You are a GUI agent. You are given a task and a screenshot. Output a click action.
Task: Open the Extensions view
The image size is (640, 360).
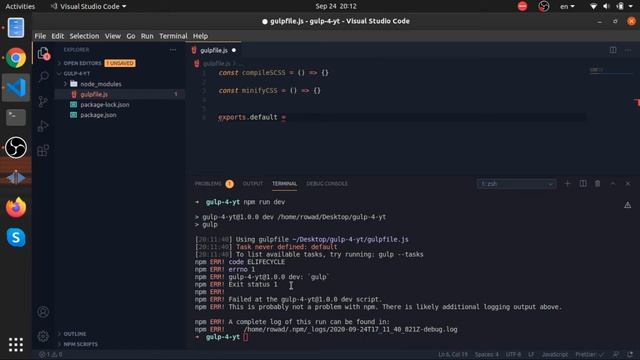[x=43, y=150]
